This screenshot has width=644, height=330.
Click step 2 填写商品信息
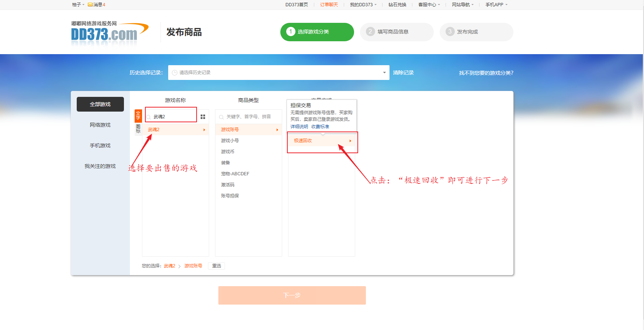[397, 32]
